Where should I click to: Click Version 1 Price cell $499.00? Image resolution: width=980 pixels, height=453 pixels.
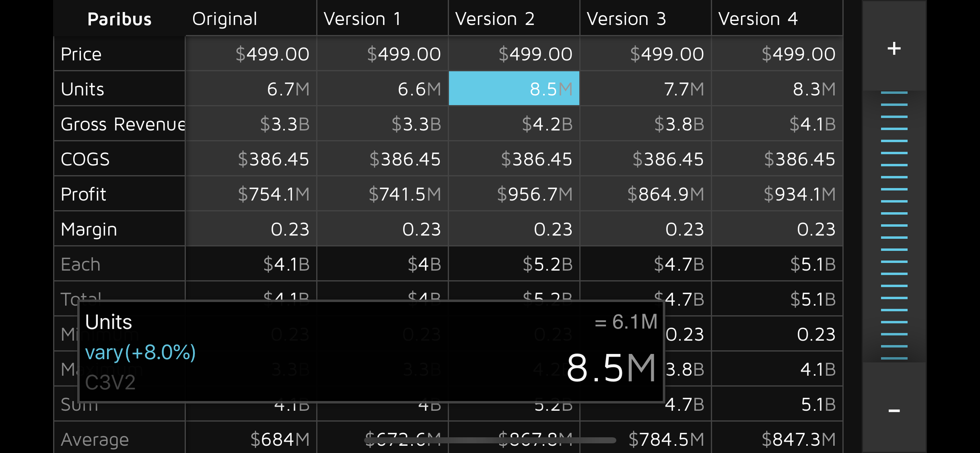382,54
